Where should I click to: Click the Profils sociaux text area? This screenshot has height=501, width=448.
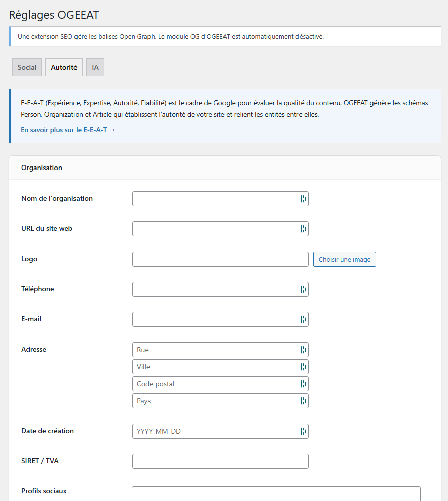coord(276,495)
